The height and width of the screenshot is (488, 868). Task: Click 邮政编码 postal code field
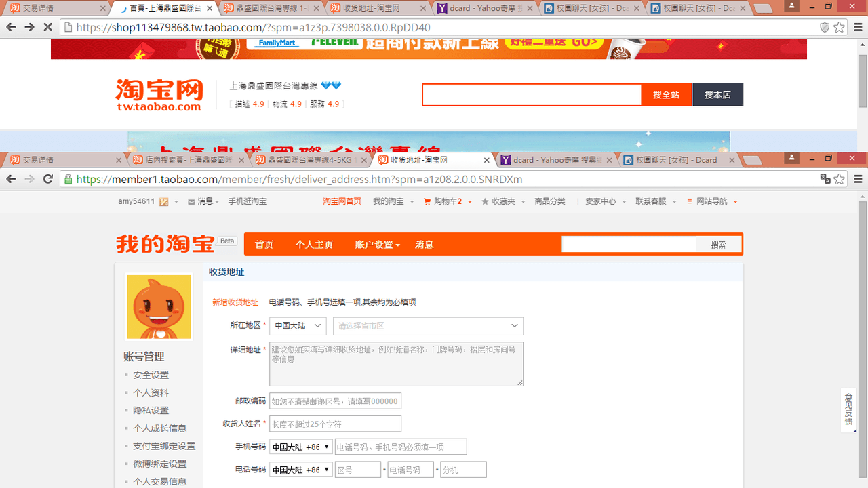(x=335, y=401)
